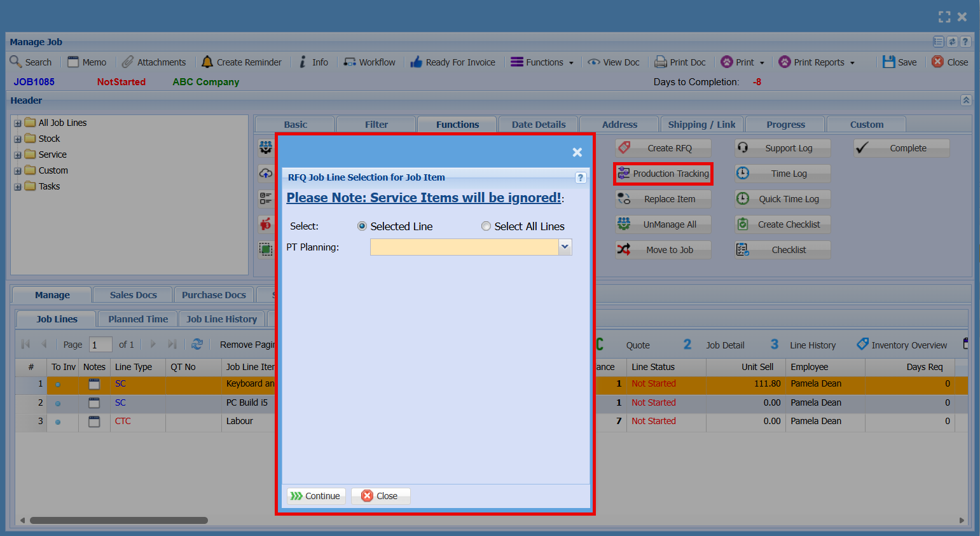Viewport: 980px width, 536px height.
Task: Click the horizontal scrollbar thumb
Action: [x=119, y=520]
